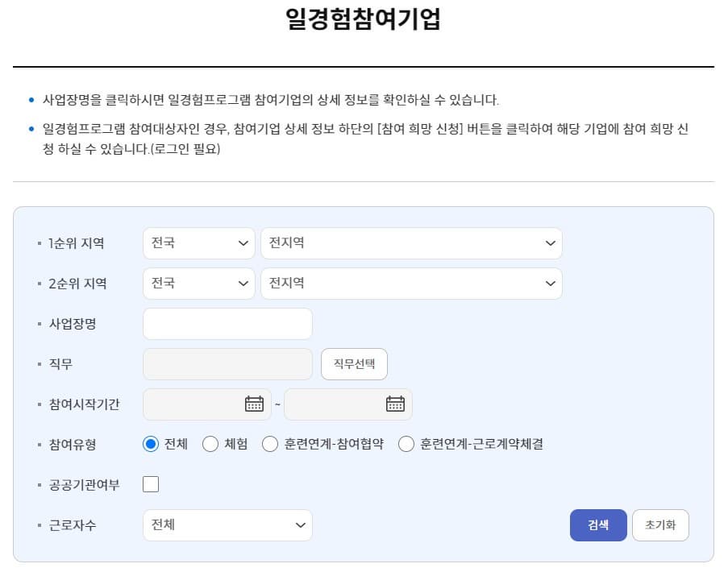Click the 초기화 reset button
This screenshot has height=572, width=728.
(660, 524)
